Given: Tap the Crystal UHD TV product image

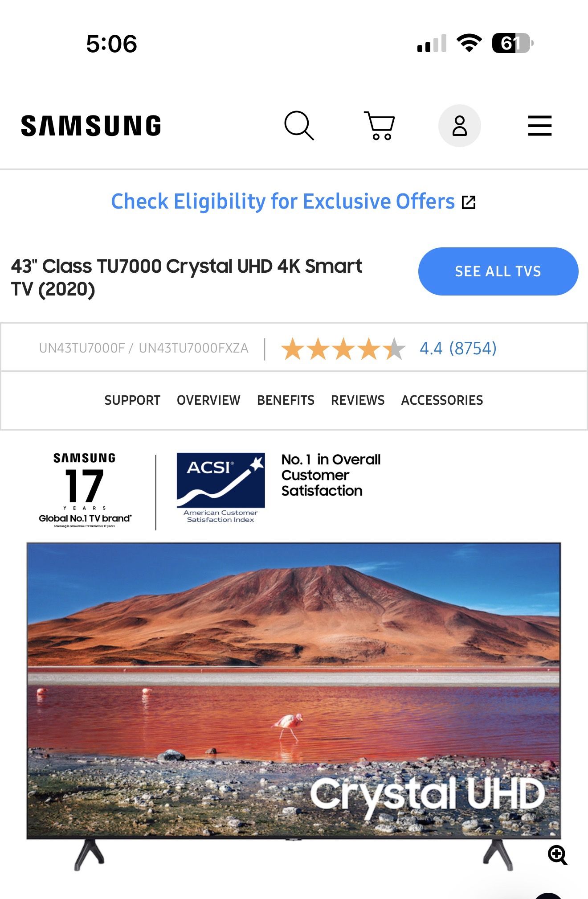Looking at the screenshot, I should [x=294, y=691].
